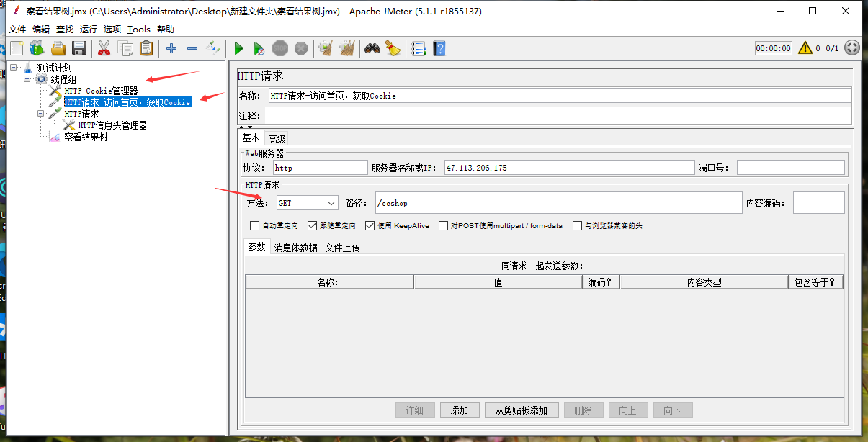Open the 文件 menu

pyautogui.click(x=17, y=30)
